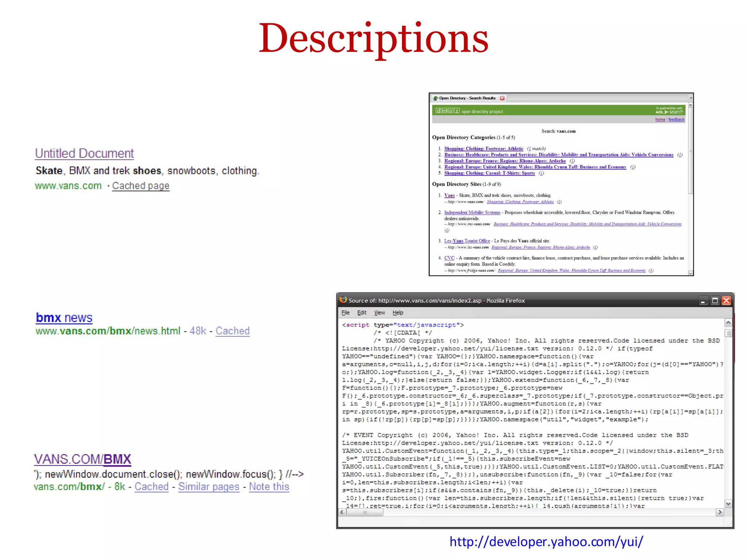Open dmoz feedback link

coord(676,120)
